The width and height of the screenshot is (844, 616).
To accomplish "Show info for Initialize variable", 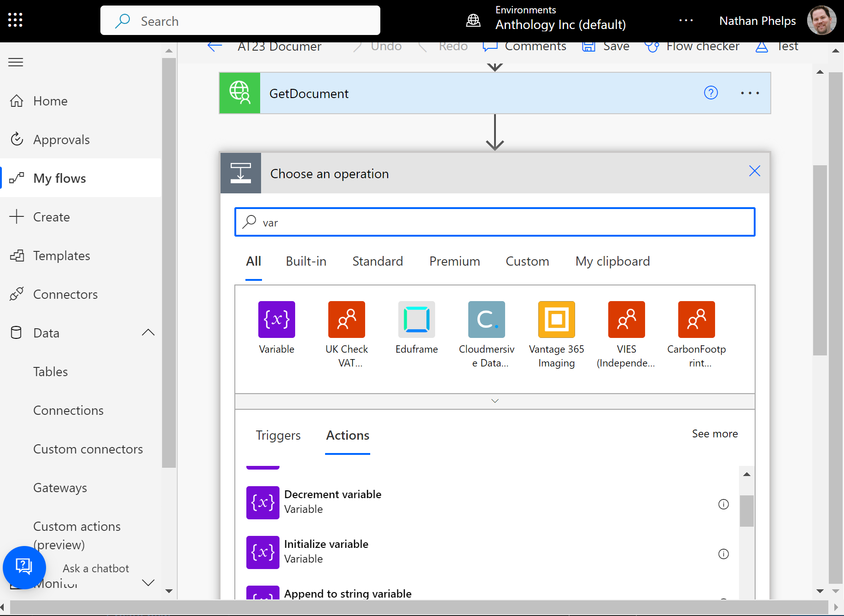I will point(723,554).
